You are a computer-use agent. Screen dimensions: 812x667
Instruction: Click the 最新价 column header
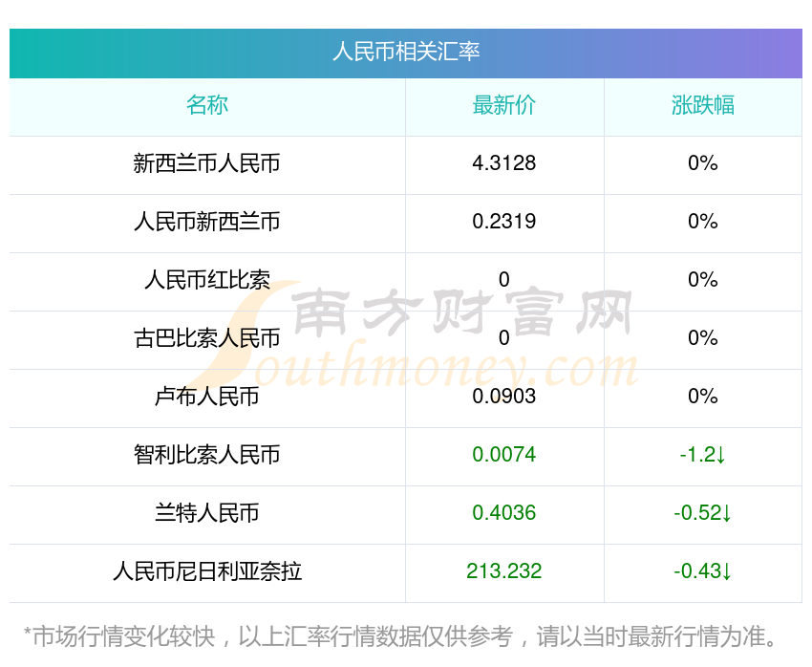pyautogui.click(x=503, y=105)
